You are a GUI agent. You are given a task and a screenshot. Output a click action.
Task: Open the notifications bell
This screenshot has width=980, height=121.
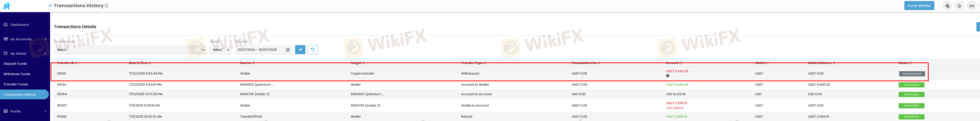pos(959,6)
